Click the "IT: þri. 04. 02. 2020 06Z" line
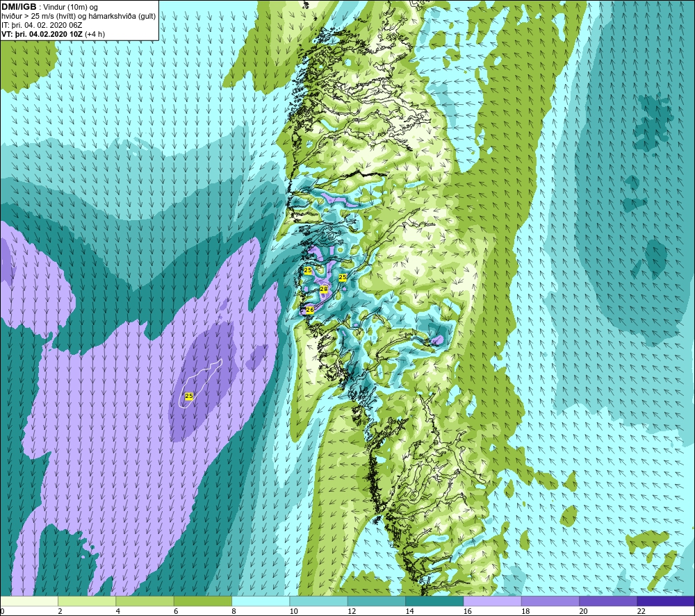 42,25
